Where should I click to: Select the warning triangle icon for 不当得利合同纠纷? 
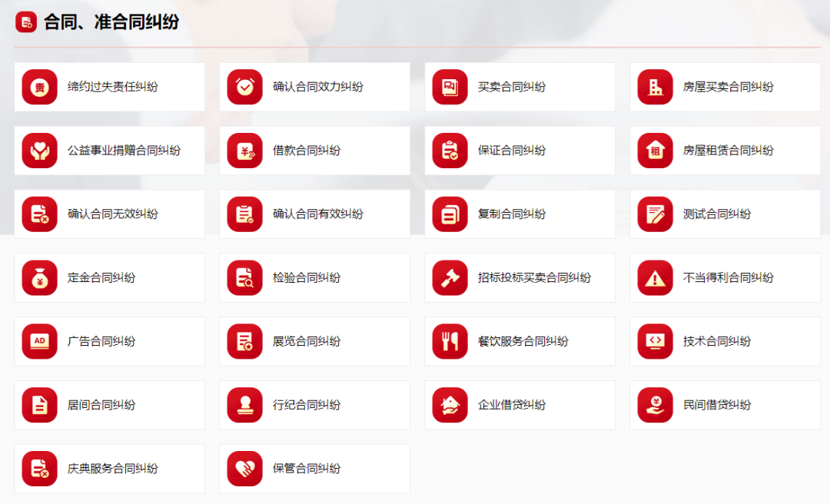(655, 277)
